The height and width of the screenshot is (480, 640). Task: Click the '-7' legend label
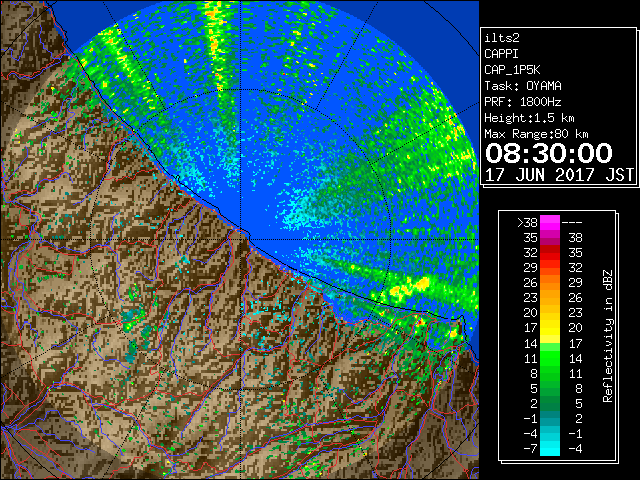tap(530, 448)
